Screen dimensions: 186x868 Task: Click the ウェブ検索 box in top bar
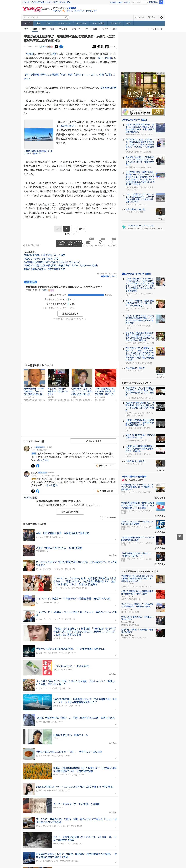139,2
